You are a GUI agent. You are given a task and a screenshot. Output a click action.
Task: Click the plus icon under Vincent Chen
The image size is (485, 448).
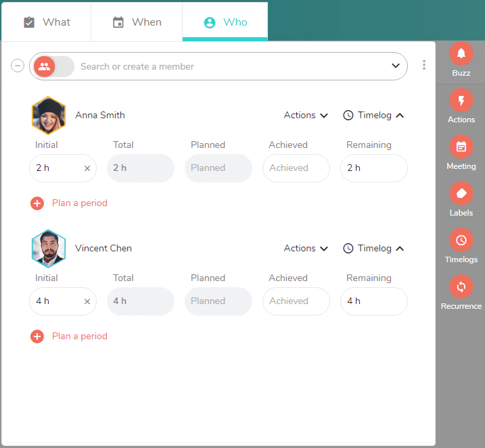pyautogui.click(x=37, y=337)
